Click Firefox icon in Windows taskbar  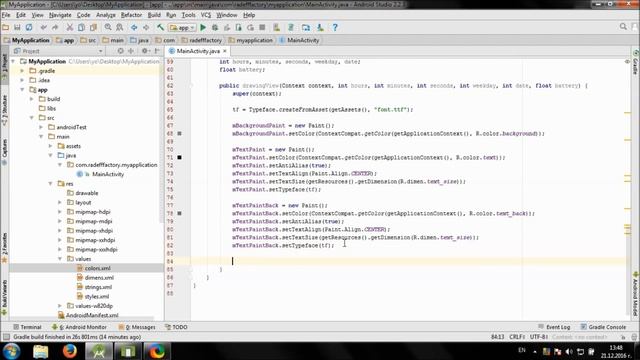[x=70, y=351]
